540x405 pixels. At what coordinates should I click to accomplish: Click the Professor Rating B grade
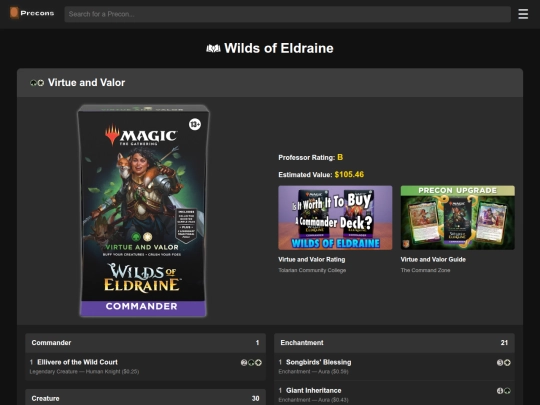coord(340,157)
